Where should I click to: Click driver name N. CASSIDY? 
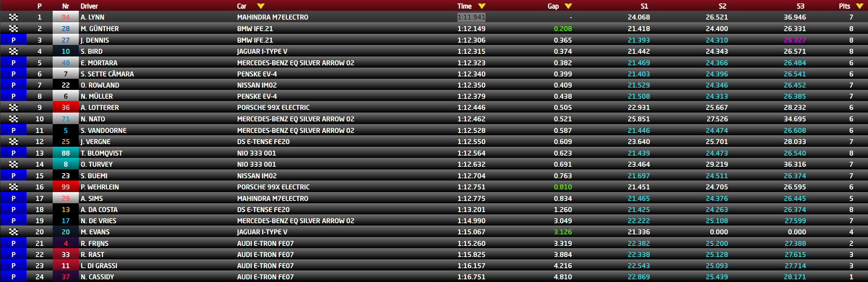click(x=97, y=277)
